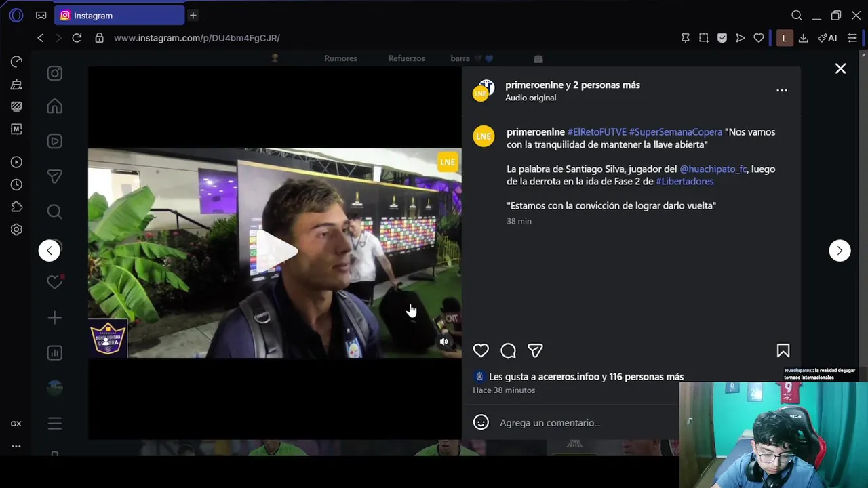This screenshot has width=868, height=488.
Task: Expand the sidebar three-dots menu
Action: 16,446
